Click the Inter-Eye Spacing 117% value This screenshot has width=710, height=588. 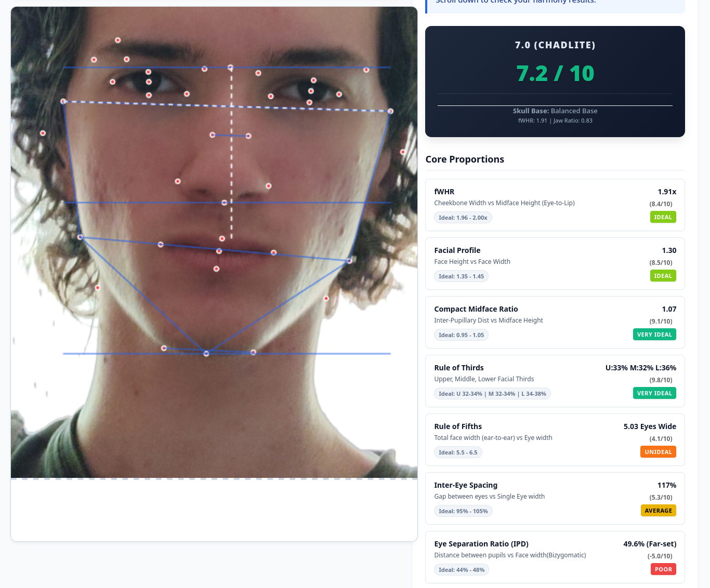tap(666, 485)
